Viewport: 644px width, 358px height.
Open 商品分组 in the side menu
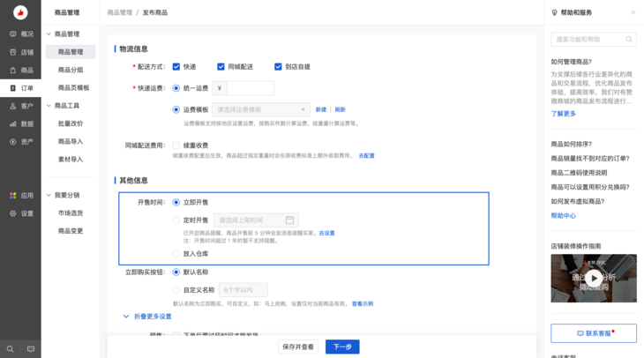click(71, 70)
